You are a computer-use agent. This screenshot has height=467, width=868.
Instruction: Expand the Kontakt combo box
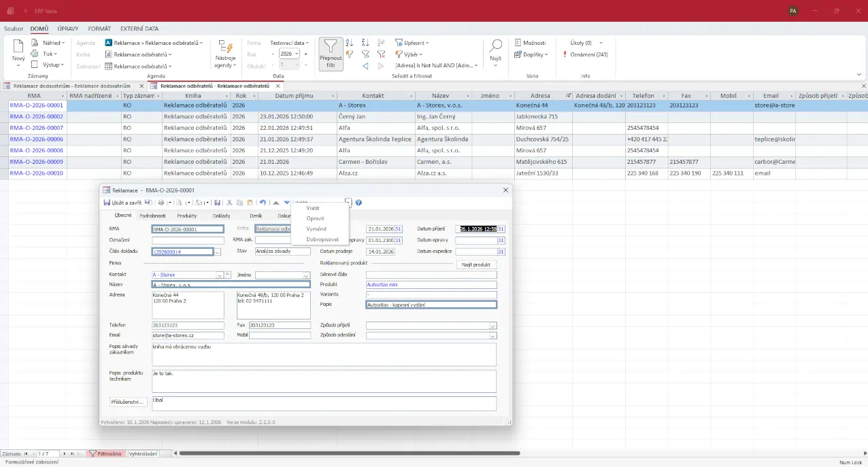(x=219, y=275)
